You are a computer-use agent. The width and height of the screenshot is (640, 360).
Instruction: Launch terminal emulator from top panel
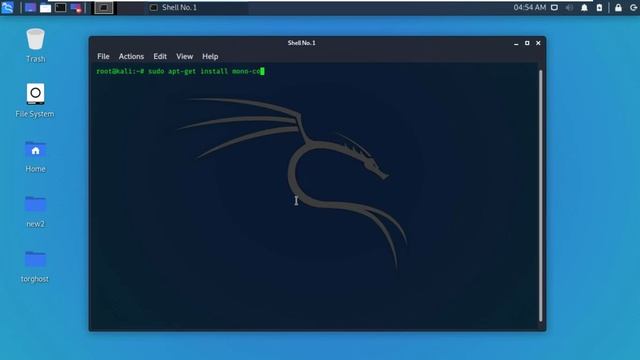pyautogui.click(x=61, y=8)
